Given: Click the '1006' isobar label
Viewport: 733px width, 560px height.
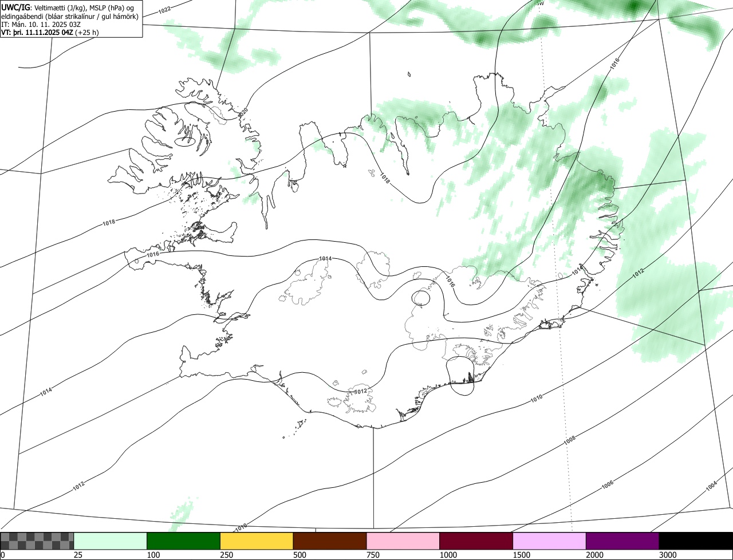Looking at the screenshot, I should [x=608, y=484].
